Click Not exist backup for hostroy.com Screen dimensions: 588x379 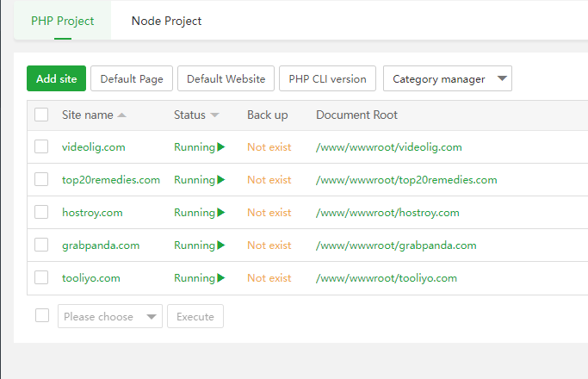coord(269,213)
